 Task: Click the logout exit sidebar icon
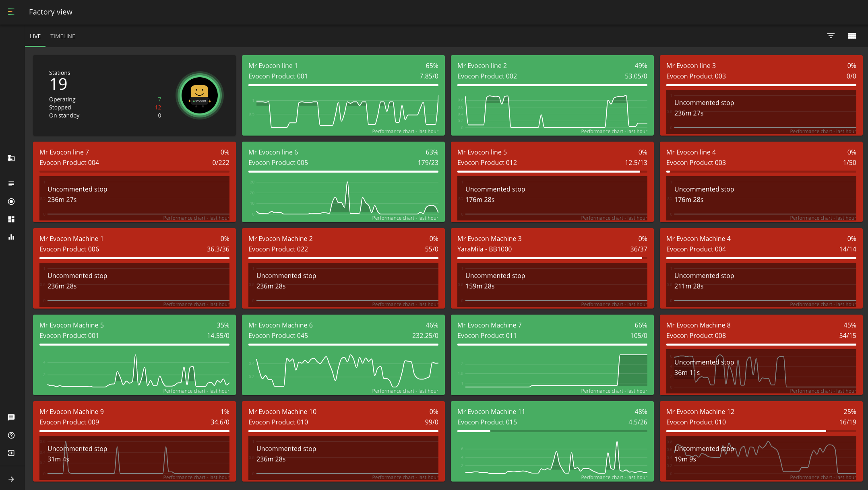click(x=11, y=453)
